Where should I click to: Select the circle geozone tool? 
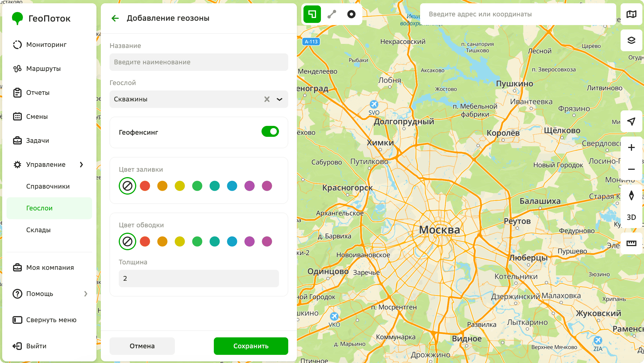click(x=351, y=14)
